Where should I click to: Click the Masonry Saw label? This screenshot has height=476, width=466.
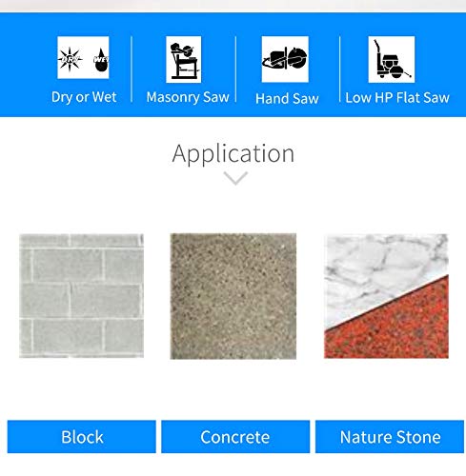pyautogui.click(x=188, y=97)
